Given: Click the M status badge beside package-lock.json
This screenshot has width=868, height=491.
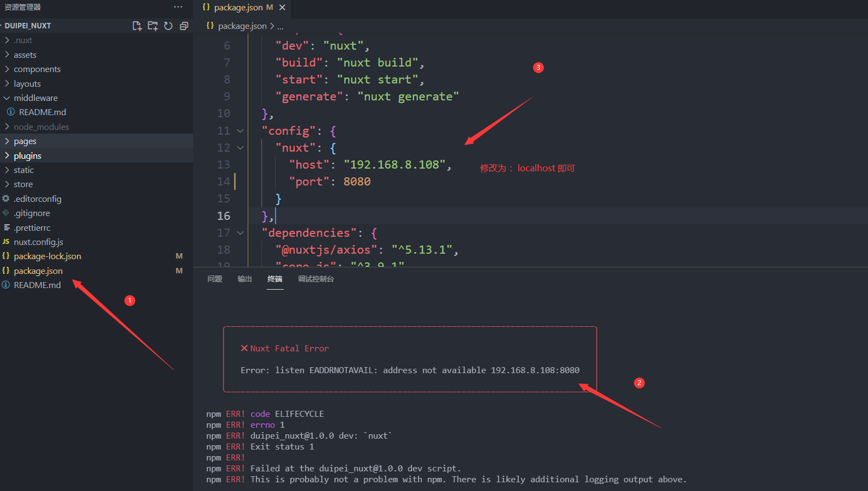Looking at the screenshot, I should tap(179, 256).
